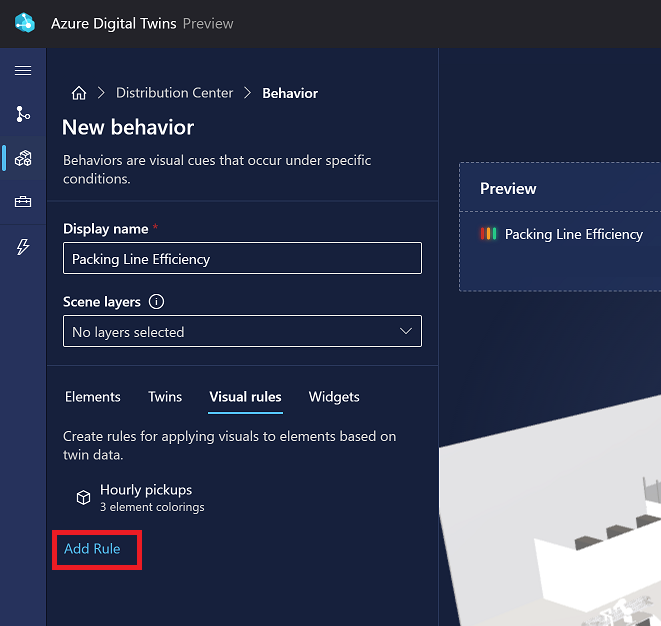
Task: Click the Behavior breadcrumb item
Action: click(290, 93)
